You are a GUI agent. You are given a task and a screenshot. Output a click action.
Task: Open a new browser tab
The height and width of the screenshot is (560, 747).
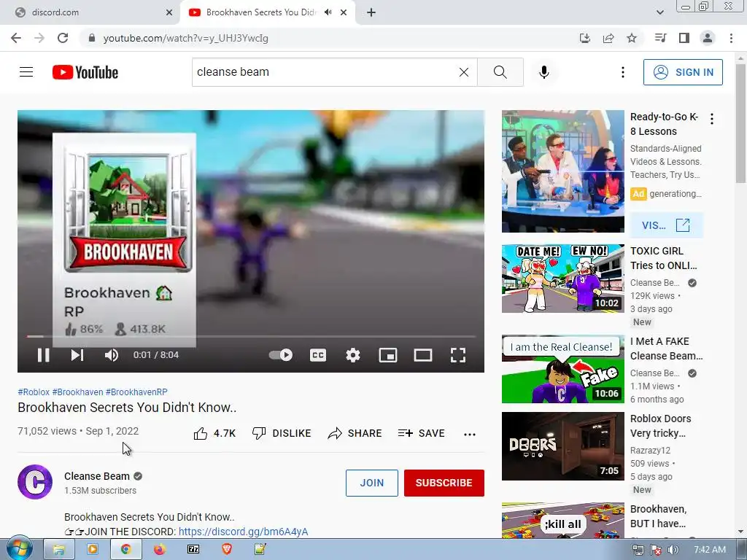coord(371,12)
